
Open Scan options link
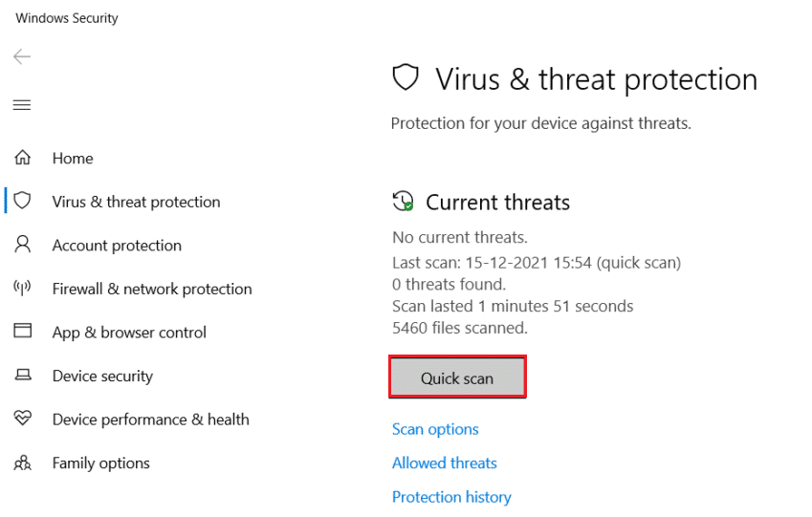point(435,429)
